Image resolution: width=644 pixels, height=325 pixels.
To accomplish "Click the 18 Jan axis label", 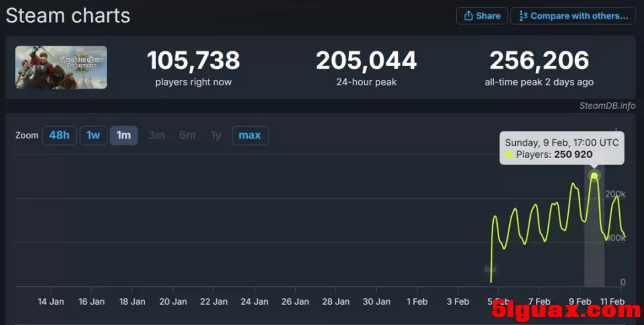I will click(132, 301).
